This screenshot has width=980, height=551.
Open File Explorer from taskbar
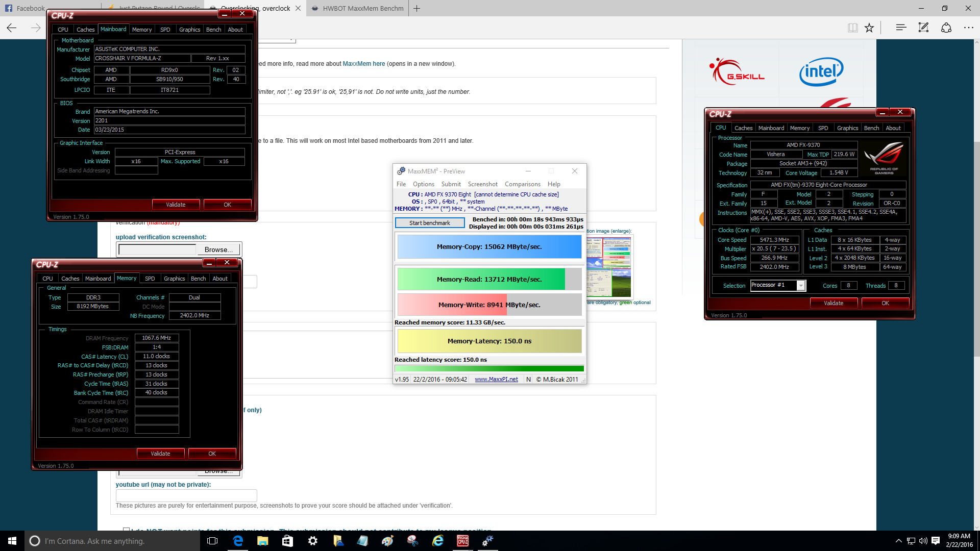click(262, 541)
